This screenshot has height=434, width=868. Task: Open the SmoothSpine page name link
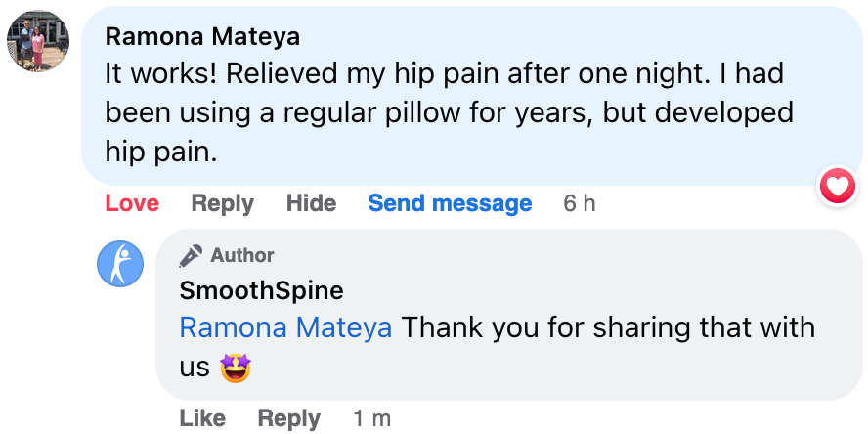261,290
